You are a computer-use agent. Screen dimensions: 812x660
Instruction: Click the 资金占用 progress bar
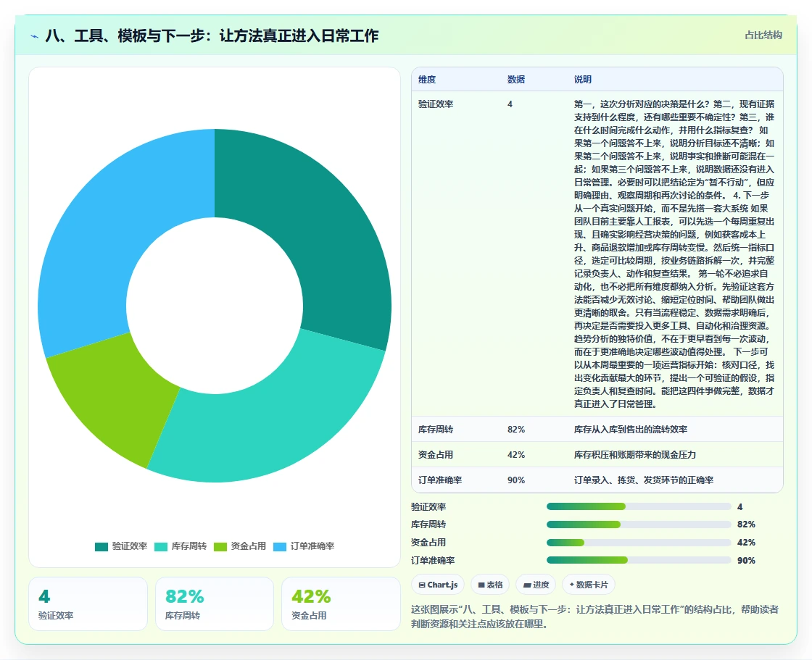(639, 543)
